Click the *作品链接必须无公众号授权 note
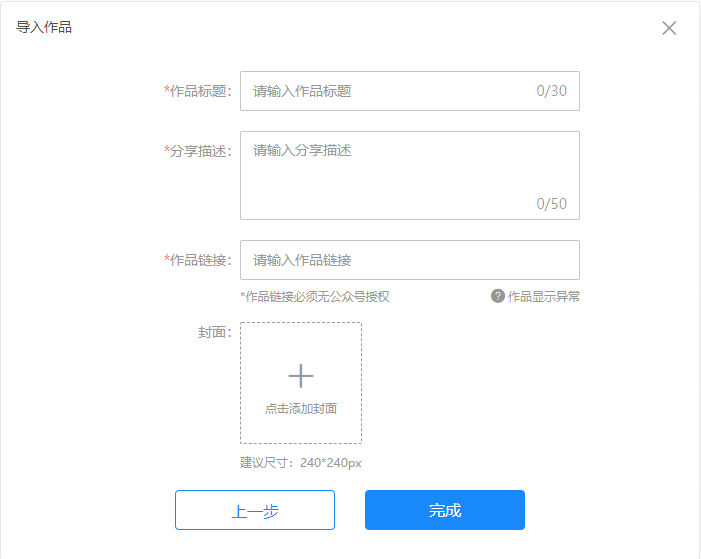Image resolution: width=701 pixels, height=559 pixels. click(x=315, y=296)
